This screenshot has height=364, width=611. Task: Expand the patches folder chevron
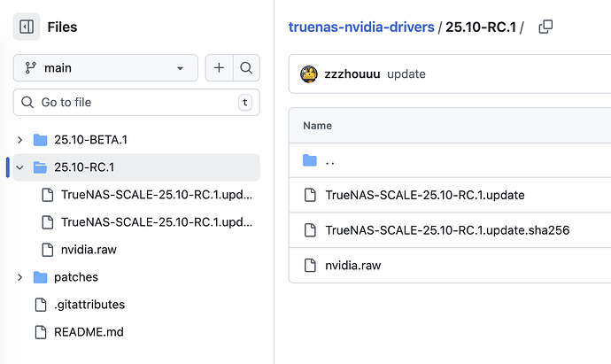20,277
